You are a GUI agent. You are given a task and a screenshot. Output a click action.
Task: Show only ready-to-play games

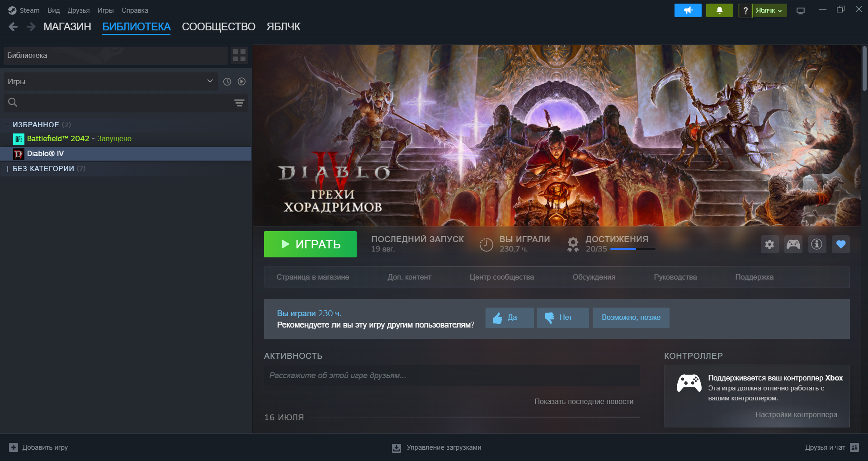241,81
